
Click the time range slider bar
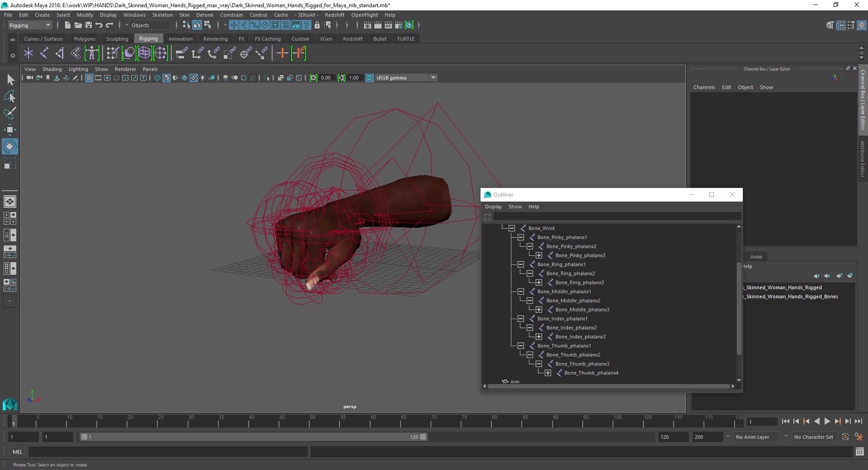(x=253, y=437)
